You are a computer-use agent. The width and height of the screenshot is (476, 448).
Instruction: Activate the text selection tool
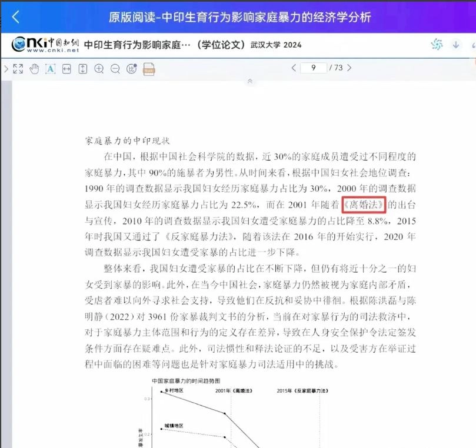50,69
